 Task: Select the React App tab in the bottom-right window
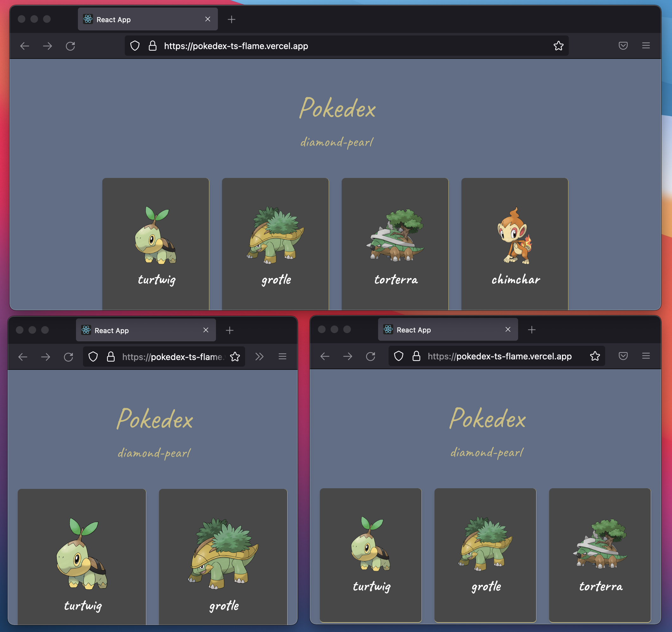(x=448, y=330)
